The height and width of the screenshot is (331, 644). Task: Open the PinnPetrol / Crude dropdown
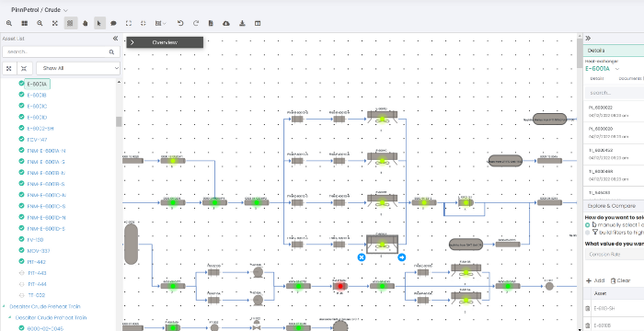[40, 10]
